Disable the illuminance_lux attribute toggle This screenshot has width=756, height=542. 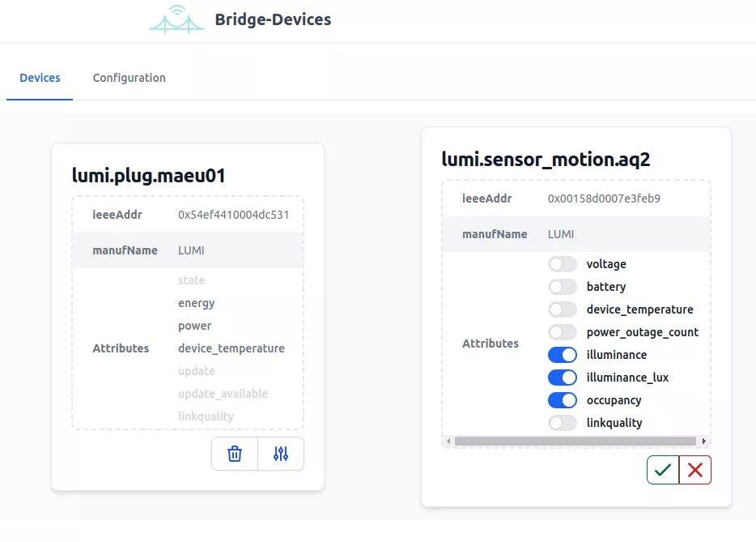(x=563, y=377)
